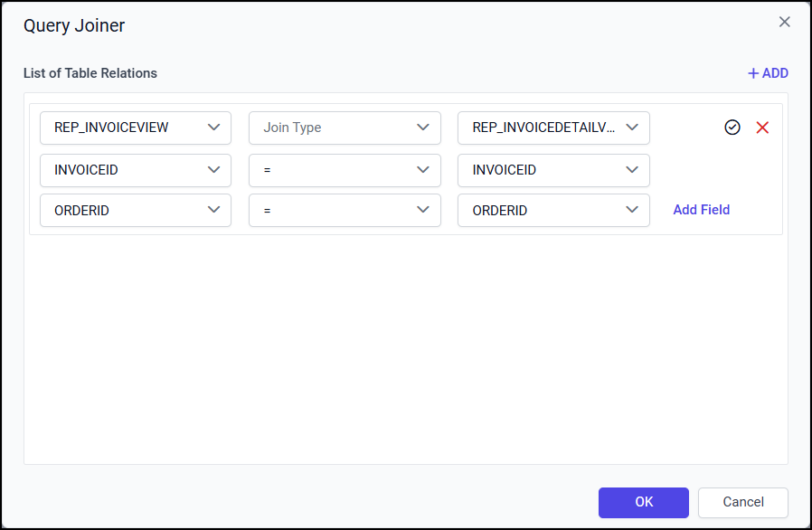Image resolution: width=812 pixels, height=530 pixels.
Task: Click the List of Table Relations label
Action: click(90, 73)
